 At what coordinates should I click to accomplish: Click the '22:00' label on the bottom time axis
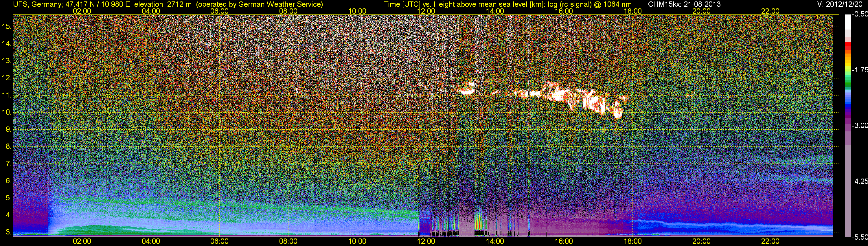coord(770,241)
